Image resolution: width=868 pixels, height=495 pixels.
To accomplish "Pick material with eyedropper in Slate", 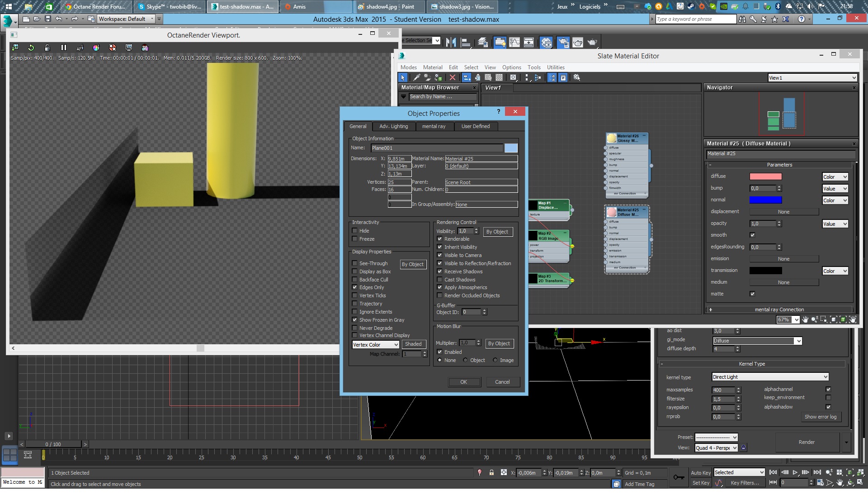I will (x=417, y=78).
